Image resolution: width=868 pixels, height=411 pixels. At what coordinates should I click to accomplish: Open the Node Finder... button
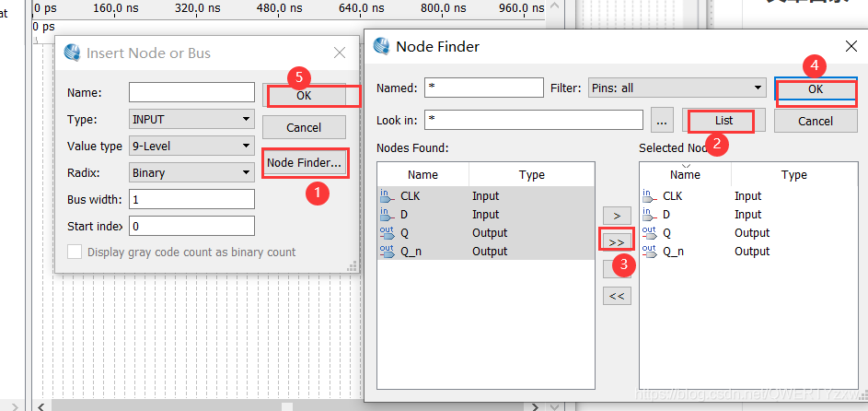click(x=304, y=163)
